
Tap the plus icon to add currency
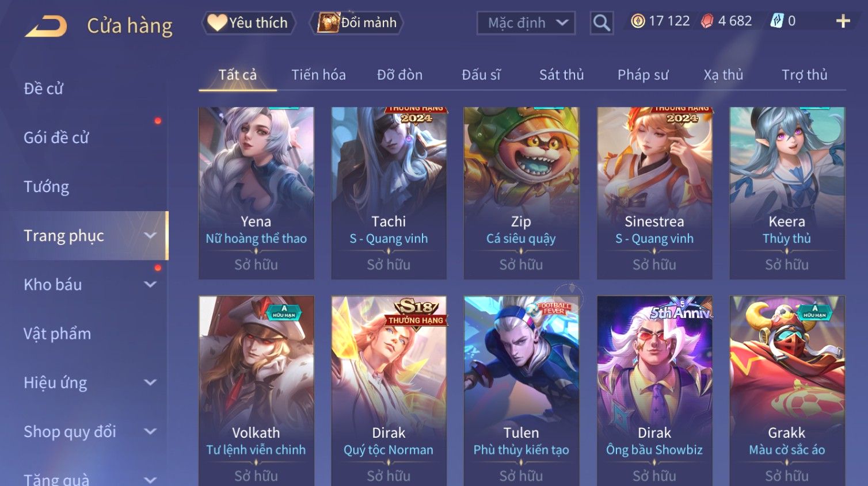[x=843, y=21]
